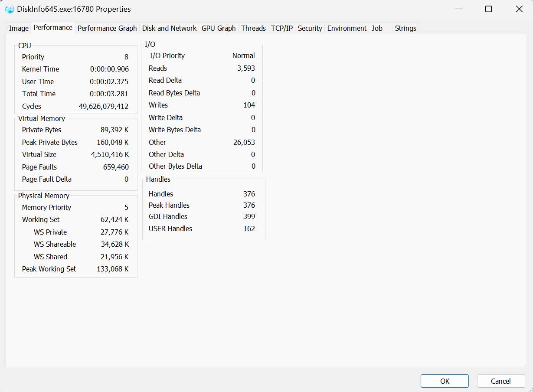533x392 pixels.
Task: Click the Peak Private Bytes value 160,048 K
Action: click(113, 142)
